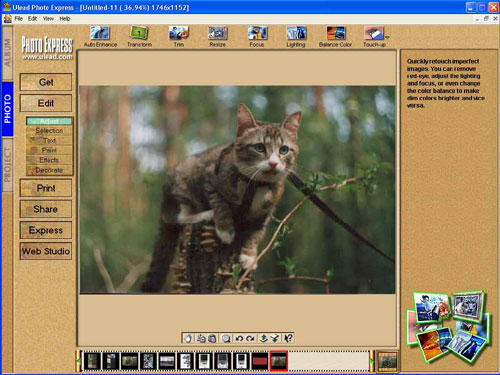Select the Selection submenu item
The height and width of the screenshot is (375, 500).
point(49,131)
